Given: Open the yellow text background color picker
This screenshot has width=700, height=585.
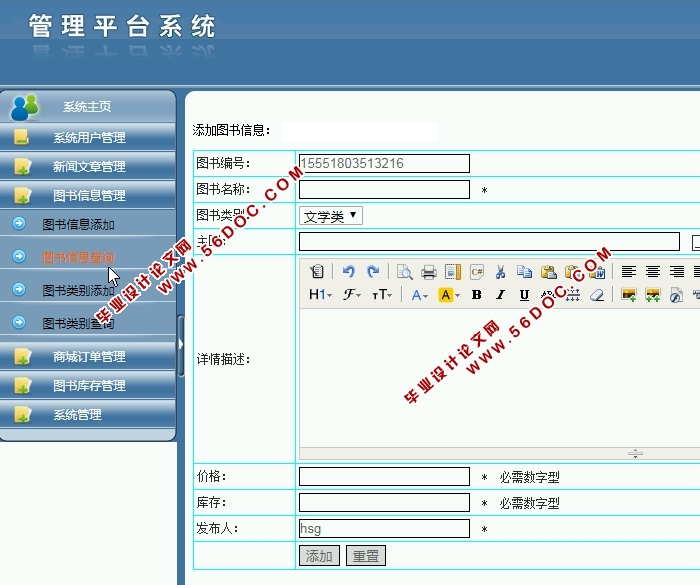Looking at the screenshot, I should point(449,295).
